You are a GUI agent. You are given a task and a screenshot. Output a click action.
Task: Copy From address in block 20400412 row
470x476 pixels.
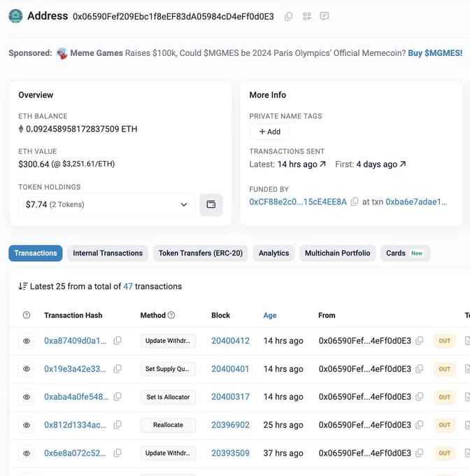[419, 341]
